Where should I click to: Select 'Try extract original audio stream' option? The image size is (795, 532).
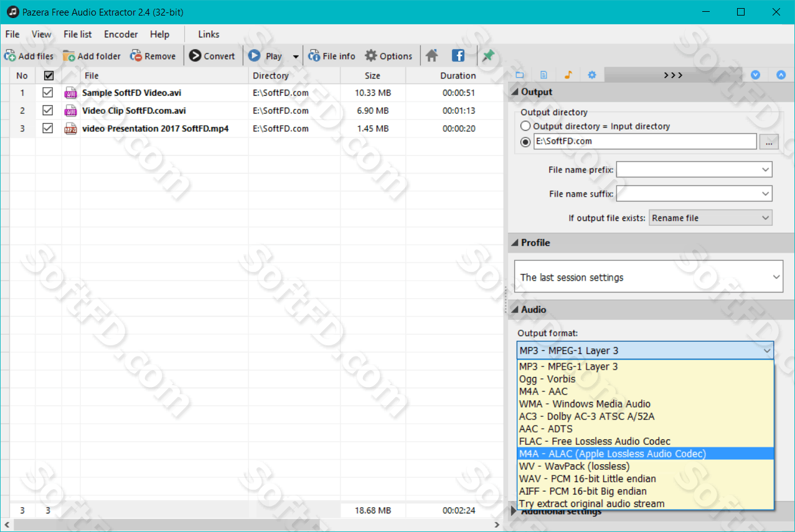click(645, 503)
